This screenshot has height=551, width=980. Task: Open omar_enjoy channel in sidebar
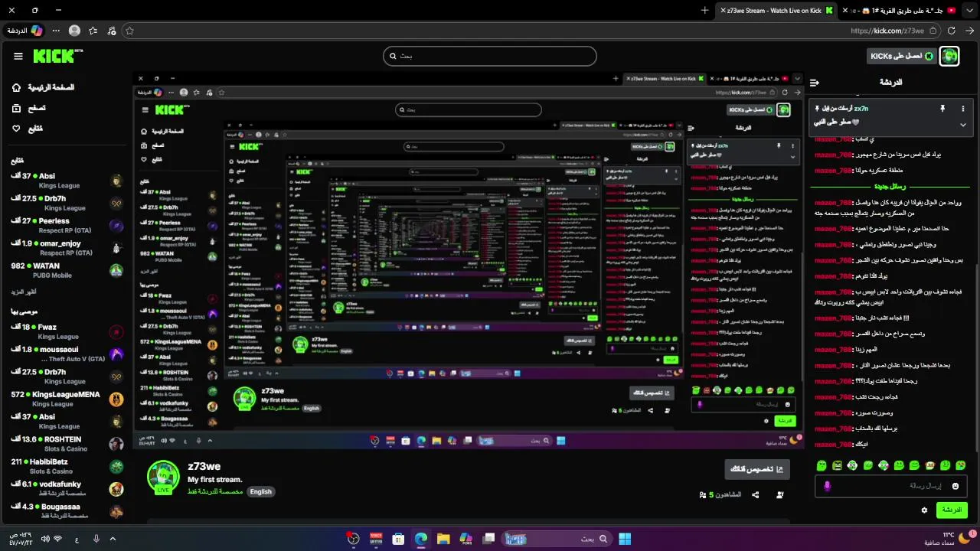tap(67, 247)
